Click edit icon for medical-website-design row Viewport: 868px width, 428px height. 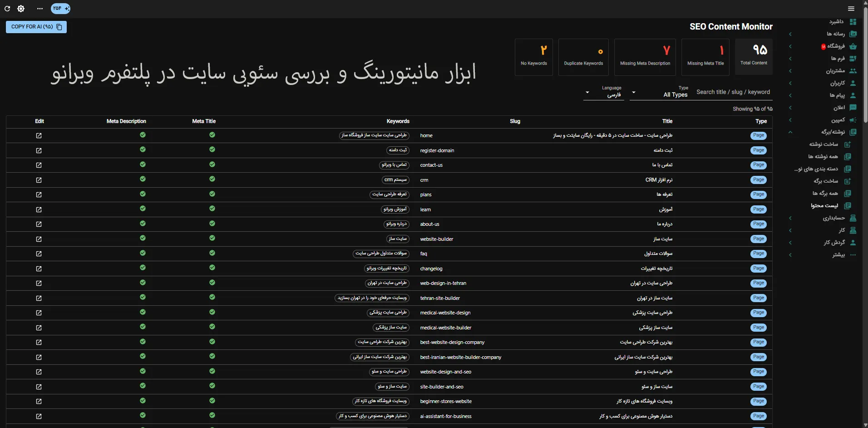point(39,313)
